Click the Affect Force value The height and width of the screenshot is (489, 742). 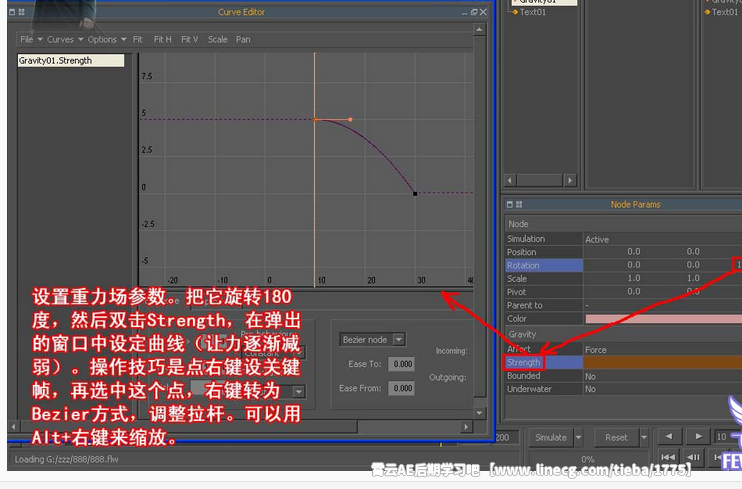[x=596, y=349]
